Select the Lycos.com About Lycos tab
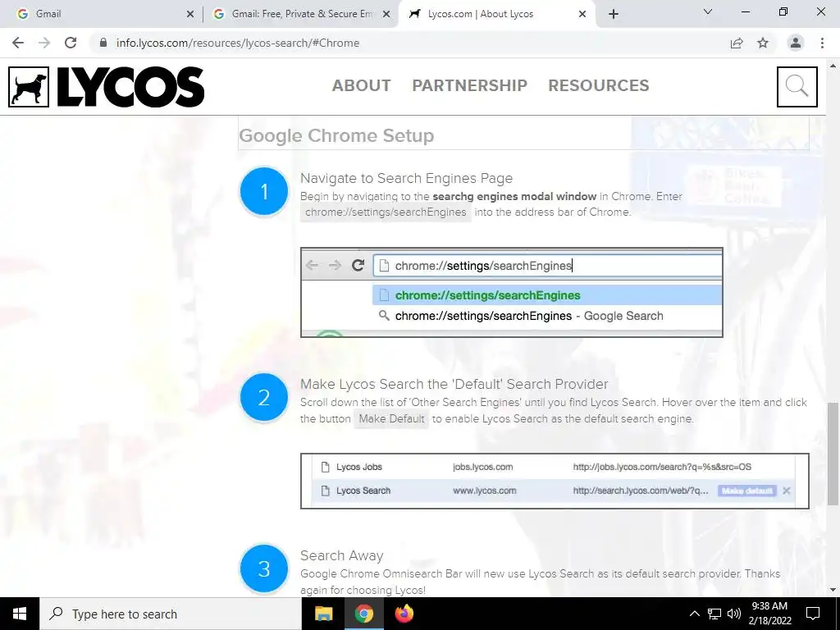 click(495, 14)
